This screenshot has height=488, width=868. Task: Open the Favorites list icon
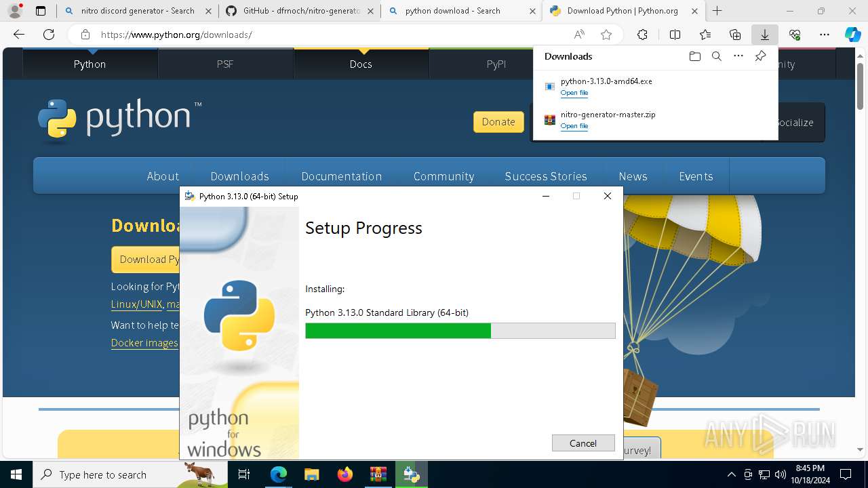[x=705, y=35]
